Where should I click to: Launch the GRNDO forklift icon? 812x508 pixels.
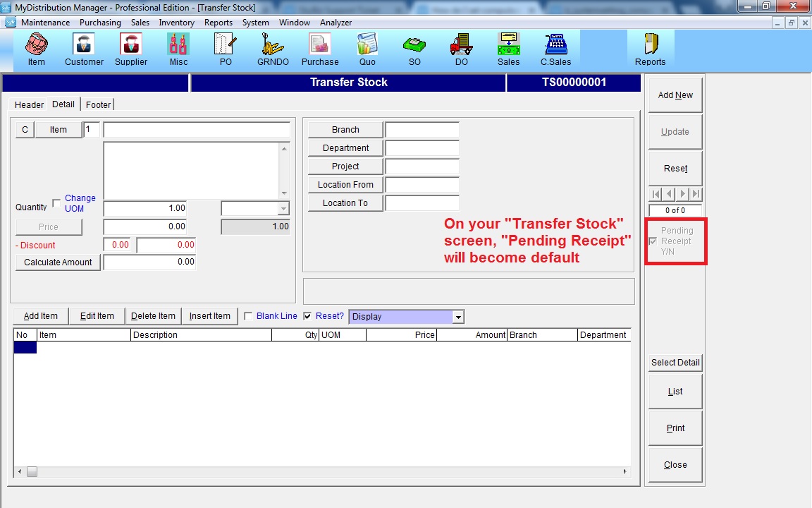click(272, 49)
